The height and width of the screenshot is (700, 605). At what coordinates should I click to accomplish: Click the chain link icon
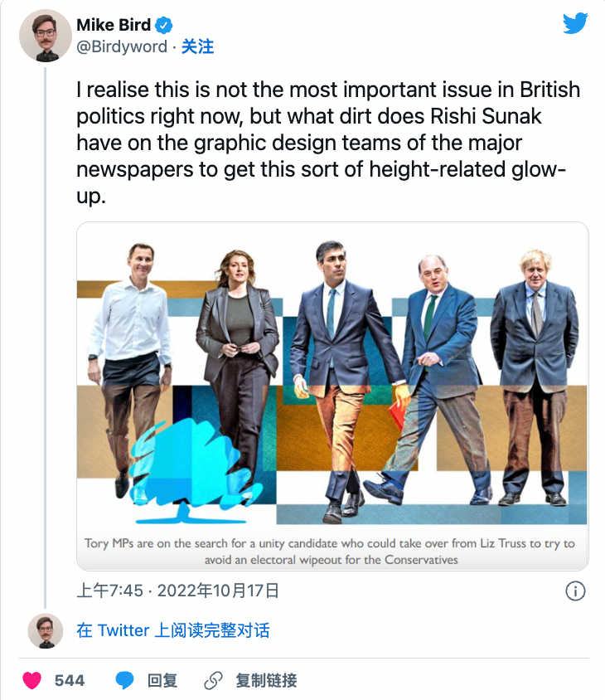click(213, 681)
